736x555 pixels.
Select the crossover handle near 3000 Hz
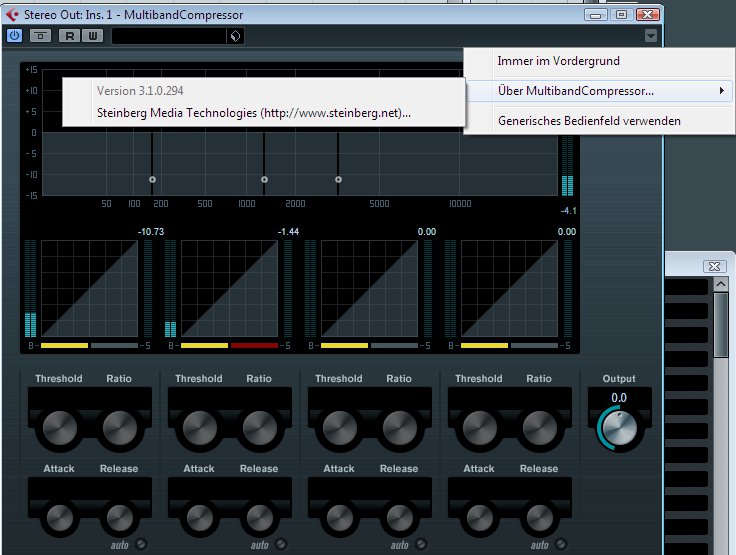(338, 179)
